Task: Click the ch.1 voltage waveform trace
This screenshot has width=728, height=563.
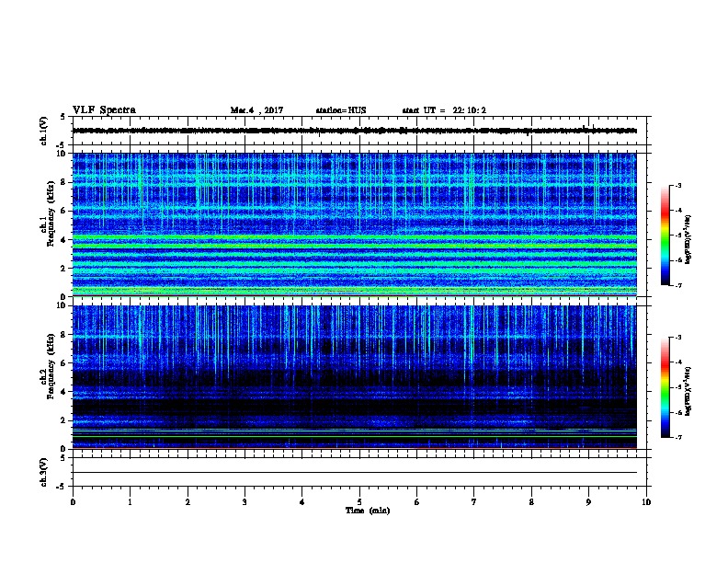Action: [355, 131]
